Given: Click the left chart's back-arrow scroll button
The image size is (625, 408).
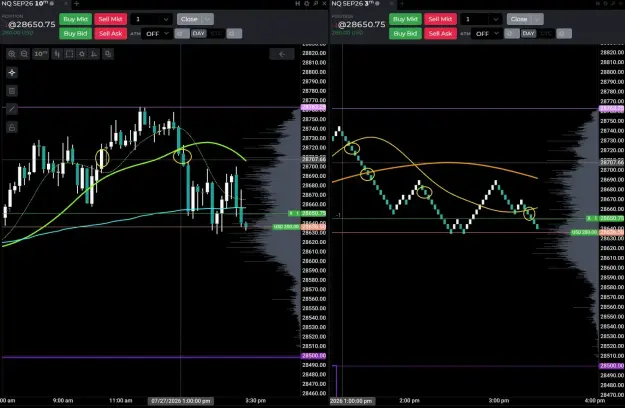Looking at the screenshot, I should pos(282,54).
